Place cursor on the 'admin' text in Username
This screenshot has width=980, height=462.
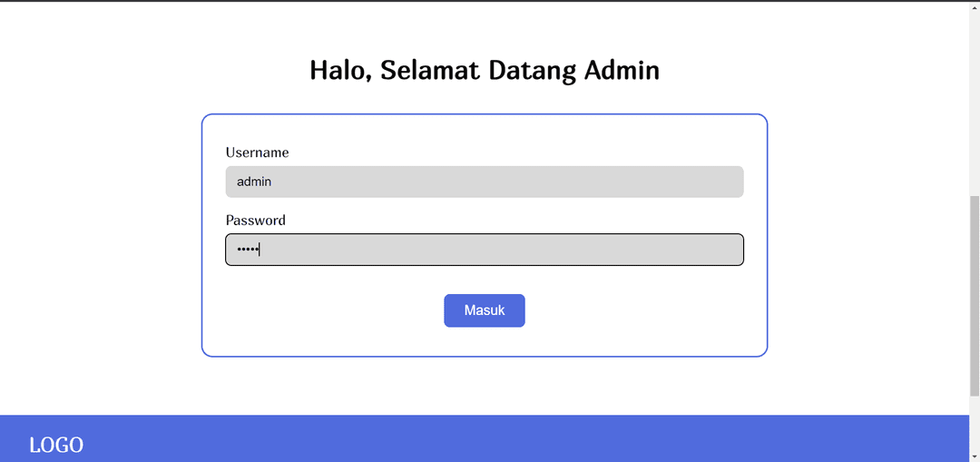pyautogui.click(x=254, y=182)
